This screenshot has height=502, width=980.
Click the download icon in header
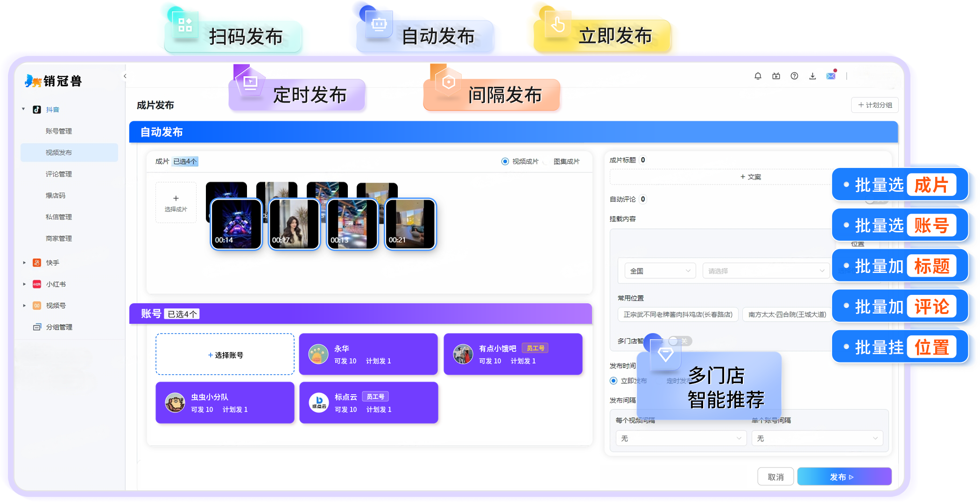point(812,76)
